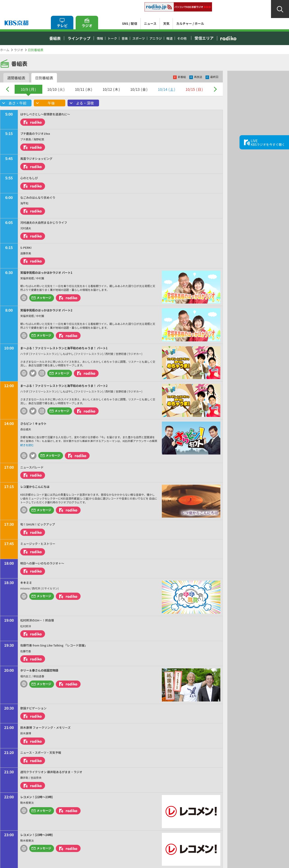Switch to 週間番組表 tab
The width and height of the screenshot is (289, 868).
pos(16,78)
